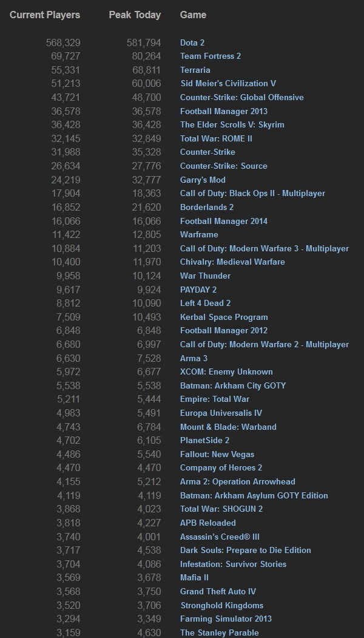Select Sid Meier's Civilization V link
364x638 pixels.
(228, 84)
